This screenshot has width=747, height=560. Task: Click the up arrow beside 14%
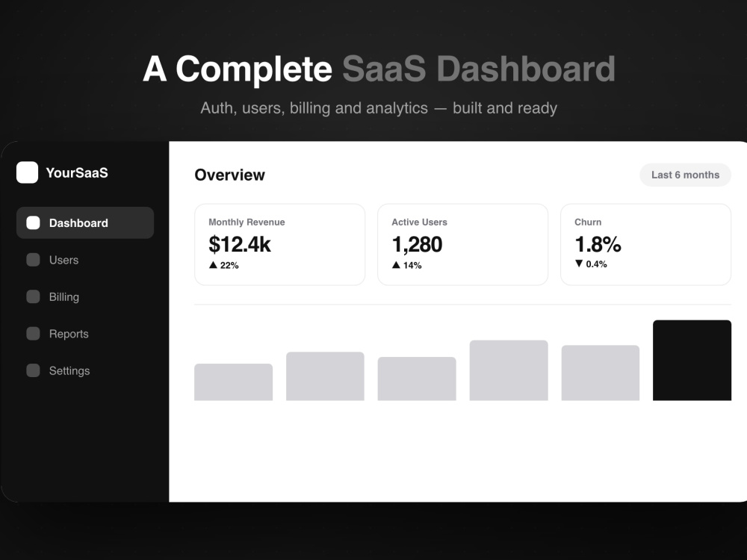pyautogui.click(x=396, y=265)
